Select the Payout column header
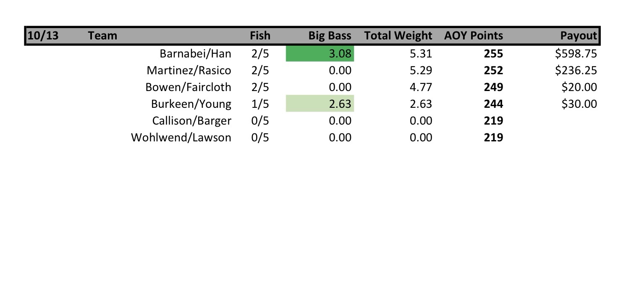Screen dimensions: 644x297 578,36
